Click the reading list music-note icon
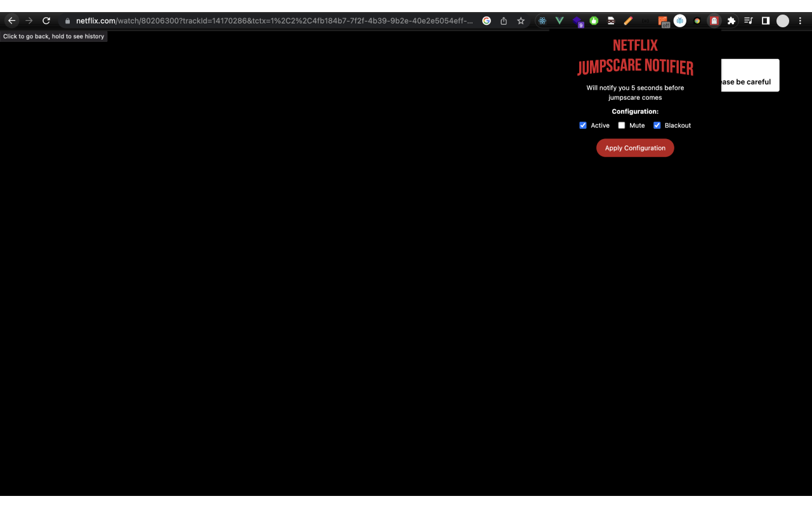The width and height of the screenshot is (812, 508). tap(748, 20)
